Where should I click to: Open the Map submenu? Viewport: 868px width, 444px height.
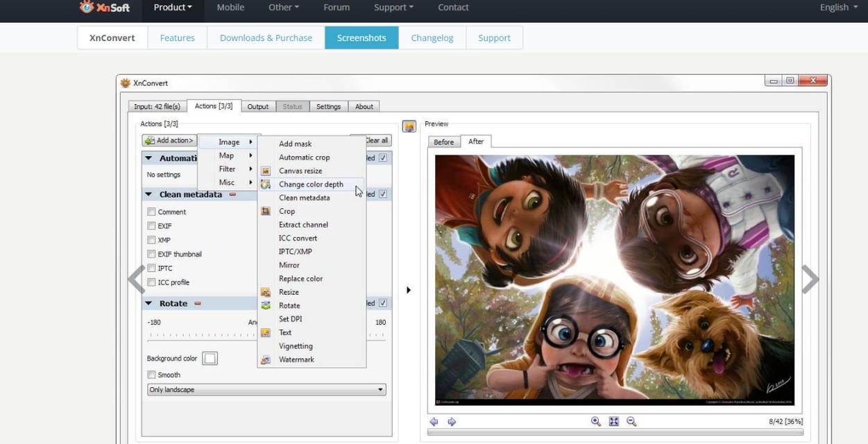229,155
